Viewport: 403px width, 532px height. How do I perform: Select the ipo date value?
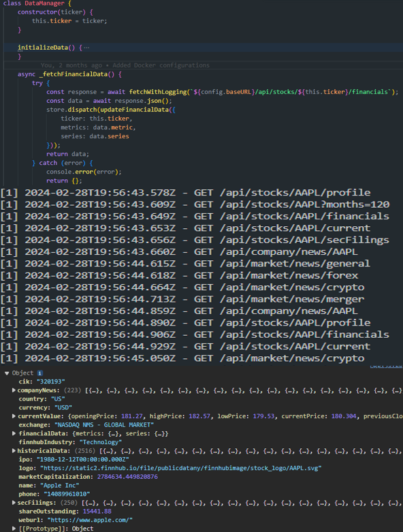pos(82,459)
